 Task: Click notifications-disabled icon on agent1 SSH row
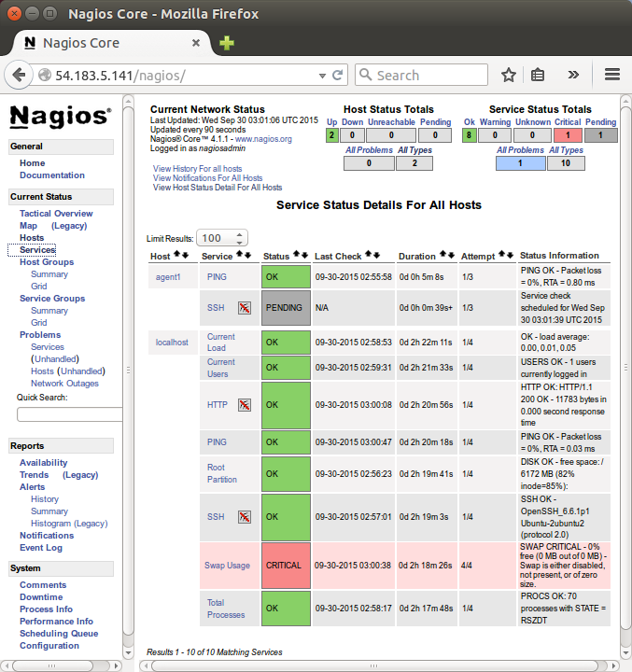[x=245, y=308]
